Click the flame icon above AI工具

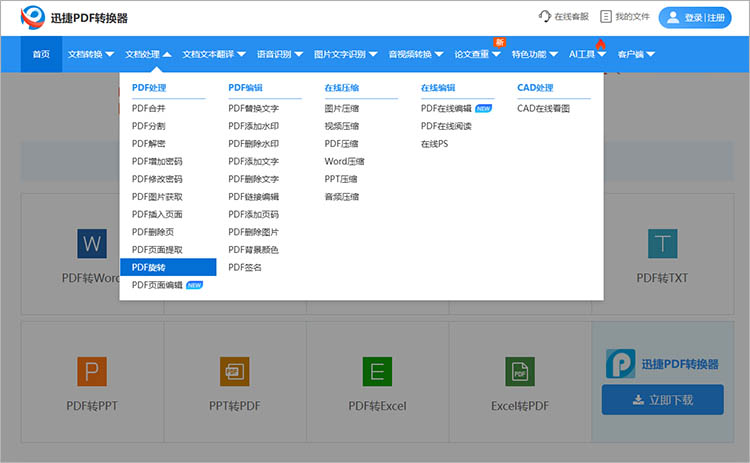tap(601, 44)
